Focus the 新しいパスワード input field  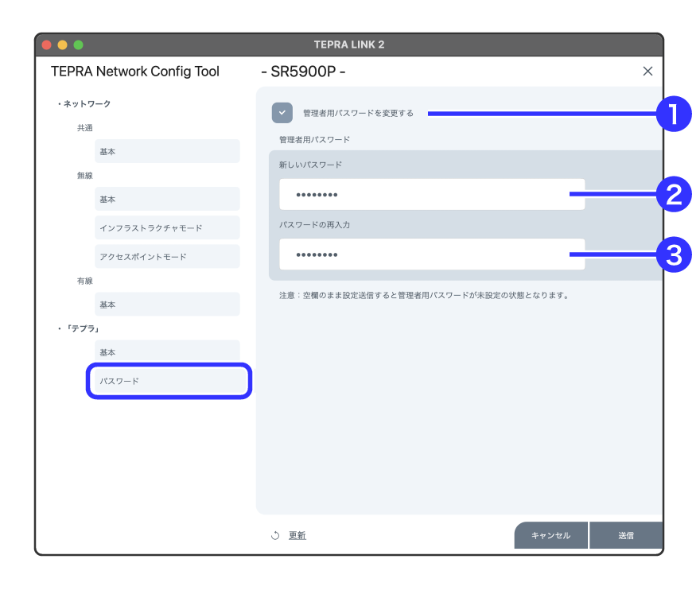pyautogui.click(x=431, y=194)
